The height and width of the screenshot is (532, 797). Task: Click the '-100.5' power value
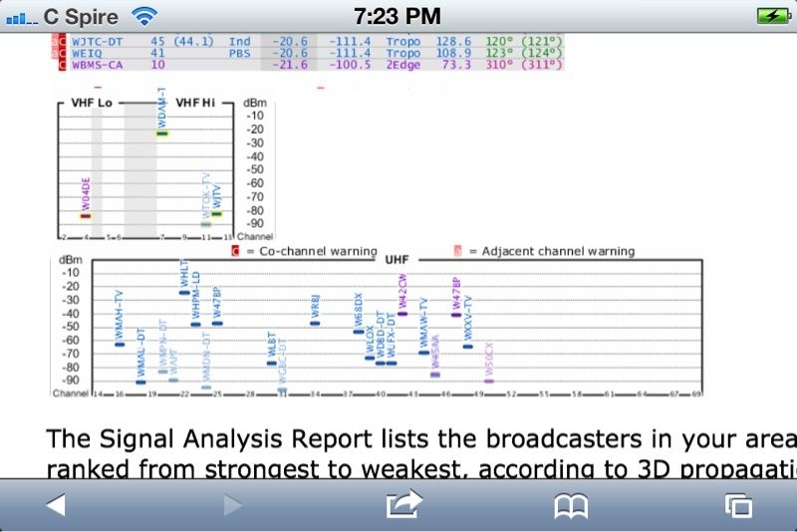pos(351,65)
